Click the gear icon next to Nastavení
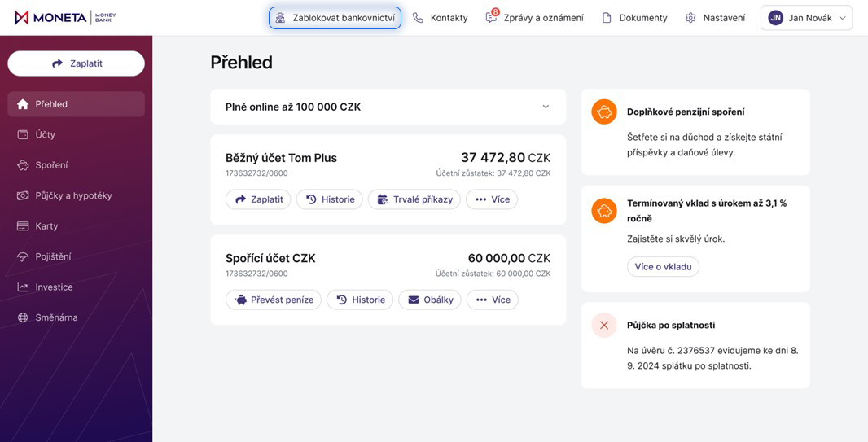The width and height of the screenshot is (868, 442). click(x=690, y=18)
